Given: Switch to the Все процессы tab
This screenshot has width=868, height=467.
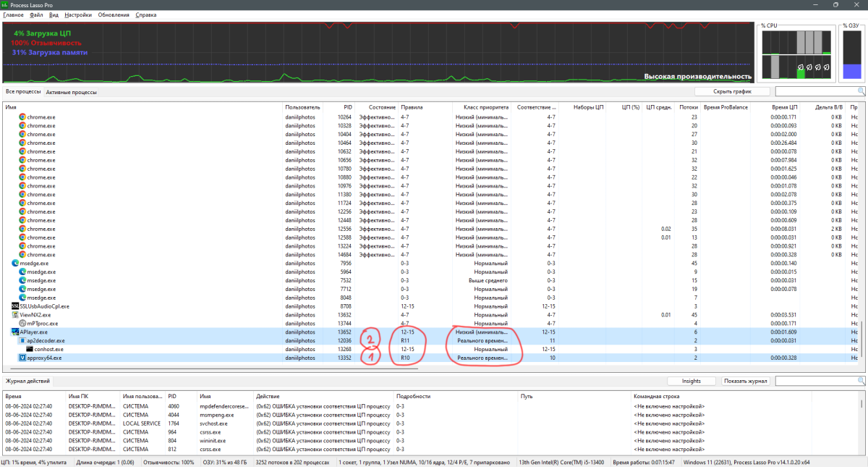Looking at the screenshot, I should pos(23,92).
